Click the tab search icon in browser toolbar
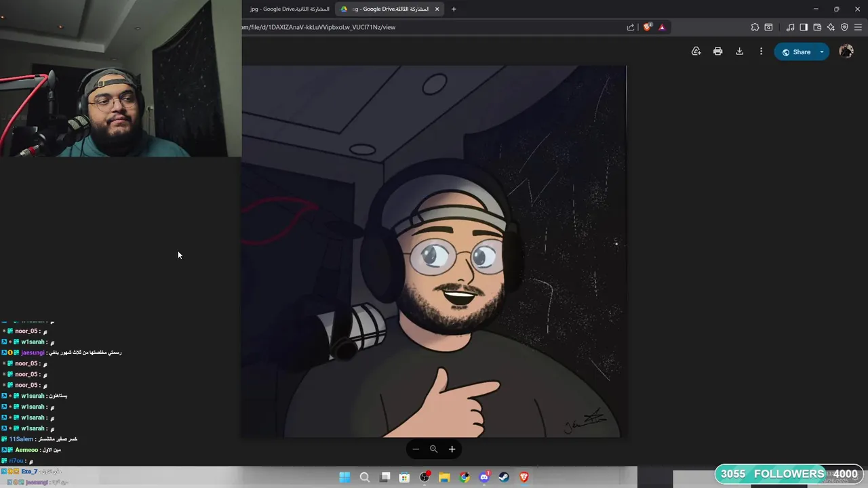The height and width of the screenshot is (488, 868). pyautogui.click(x=768, y=27)
